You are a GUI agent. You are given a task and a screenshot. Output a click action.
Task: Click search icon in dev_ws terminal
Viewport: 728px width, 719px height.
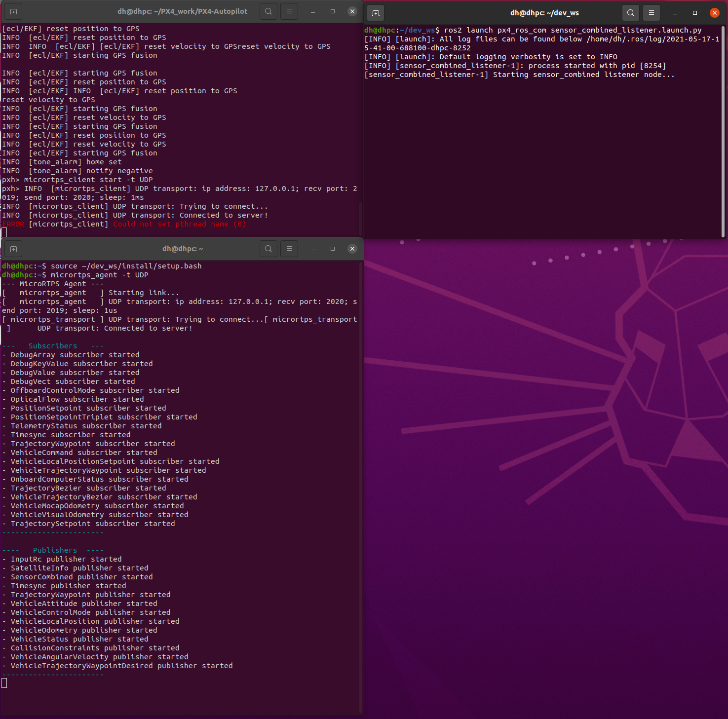(x=631, y=13)
